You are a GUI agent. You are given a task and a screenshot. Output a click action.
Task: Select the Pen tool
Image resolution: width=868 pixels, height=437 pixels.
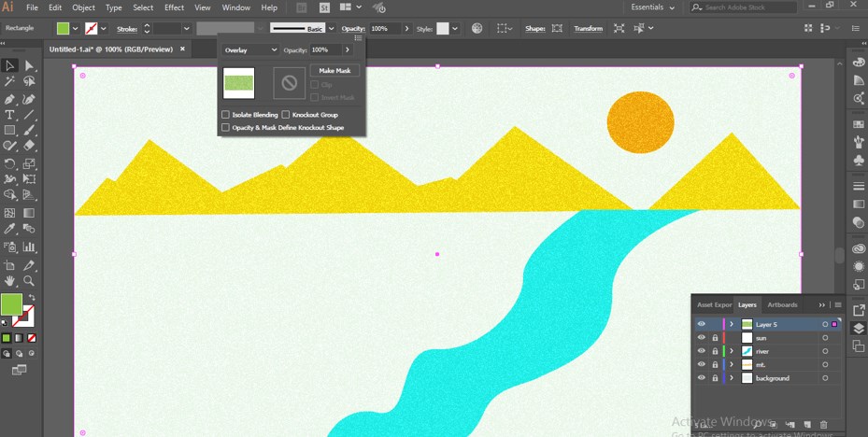[x=9, y=99]
